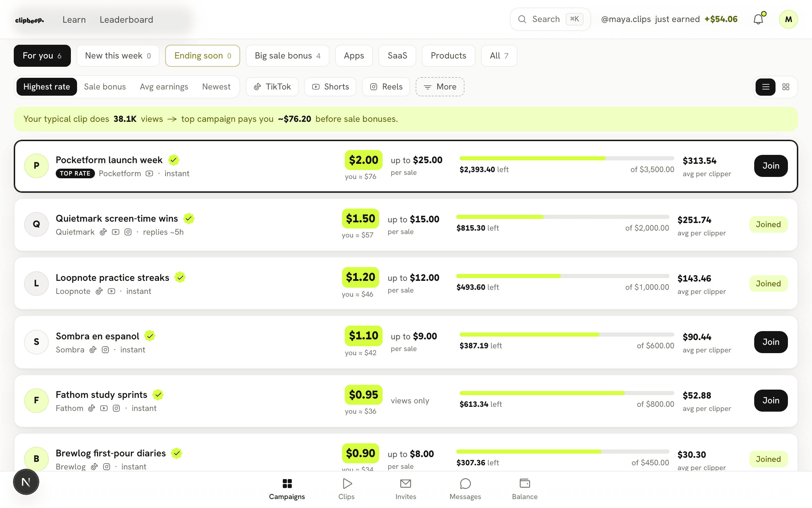Image resolution: width=812 pixels, height=508 pixels.
Task: Click the $2.00 rate badge for Pocketform
Action: tap(364, 160)
